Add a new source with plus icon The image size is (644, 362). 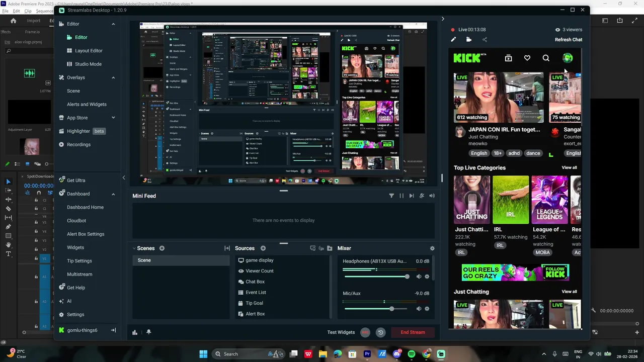[263, 248]
